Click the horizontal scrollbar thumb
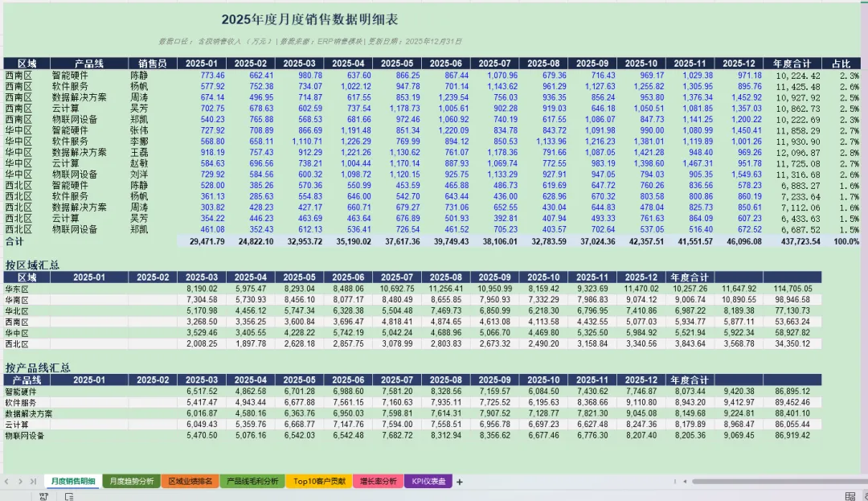The image size is (868, 501). (780, 482)
